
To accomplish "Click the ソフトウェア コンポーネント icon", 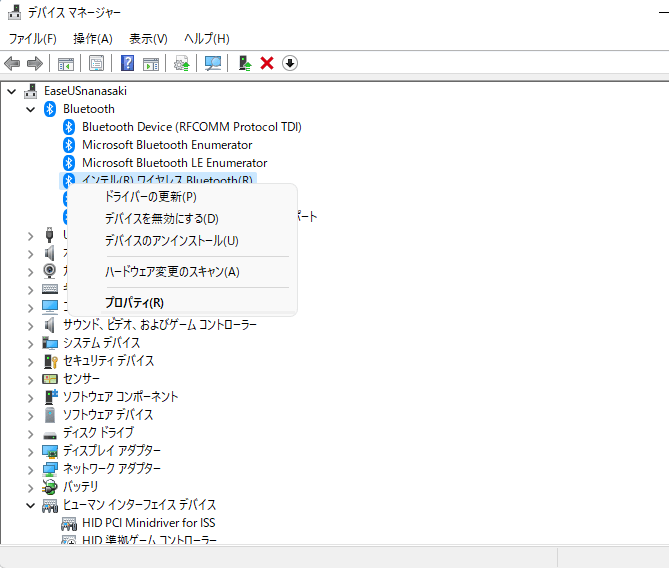I will coord(51,397).
